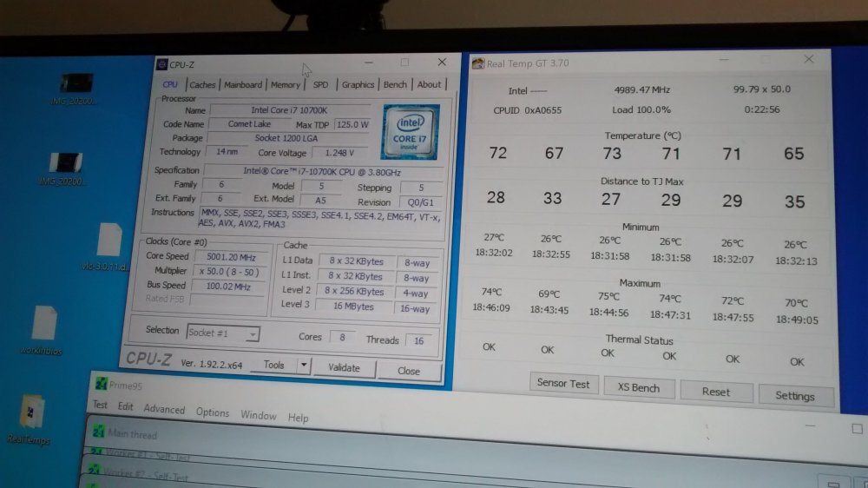Open the workinbios desktop file
Viewport: 868px width, 488px height.
(43, 330)
